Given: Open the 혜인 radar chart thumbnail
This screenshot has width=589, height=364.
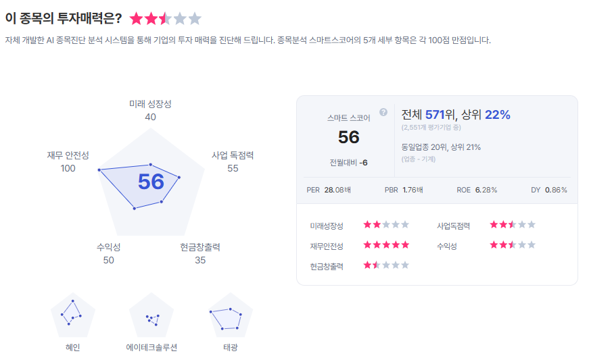Looking at the screenshot, I should tap(72, 315).
